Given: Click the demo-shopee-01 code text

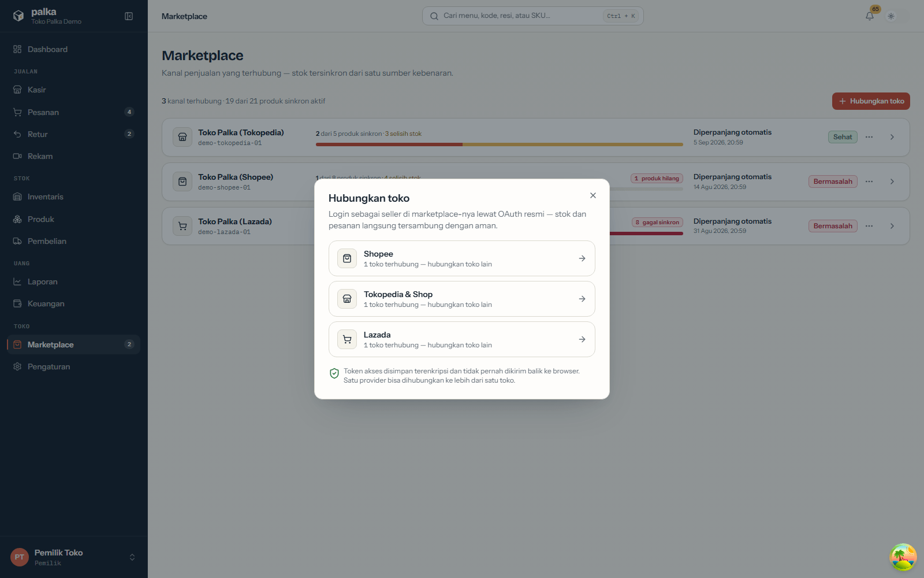Looking at the screenshot, I should 224,188.
